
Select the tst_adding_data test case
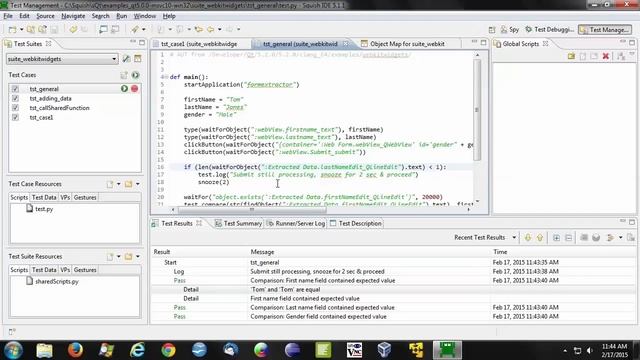click(x=50, y=98)
